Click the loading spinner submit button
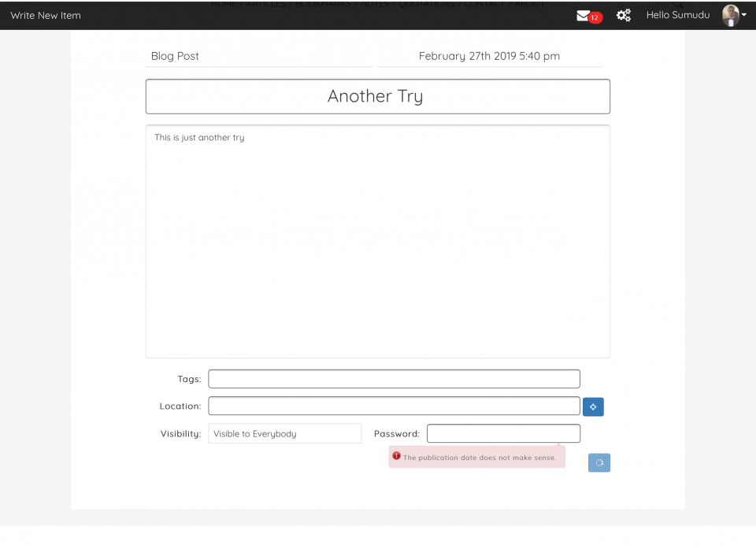 [x=598, y=462]
